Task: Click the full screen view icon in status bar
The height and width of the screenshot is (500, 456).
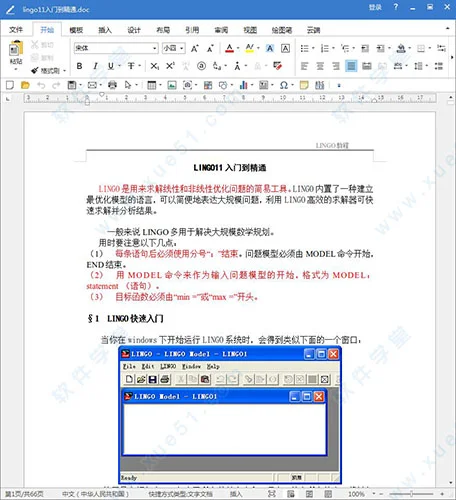Action: pyautogui.click(x=272, y=494)
